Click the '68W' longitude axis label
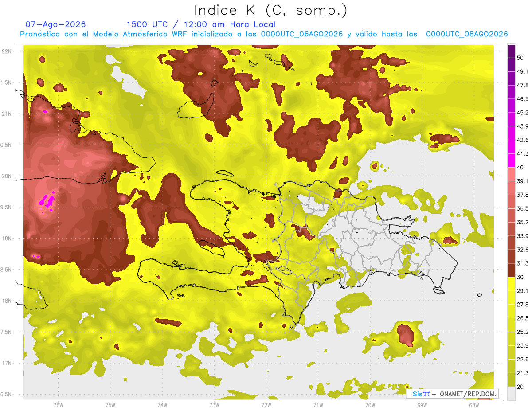 [474, 405]
